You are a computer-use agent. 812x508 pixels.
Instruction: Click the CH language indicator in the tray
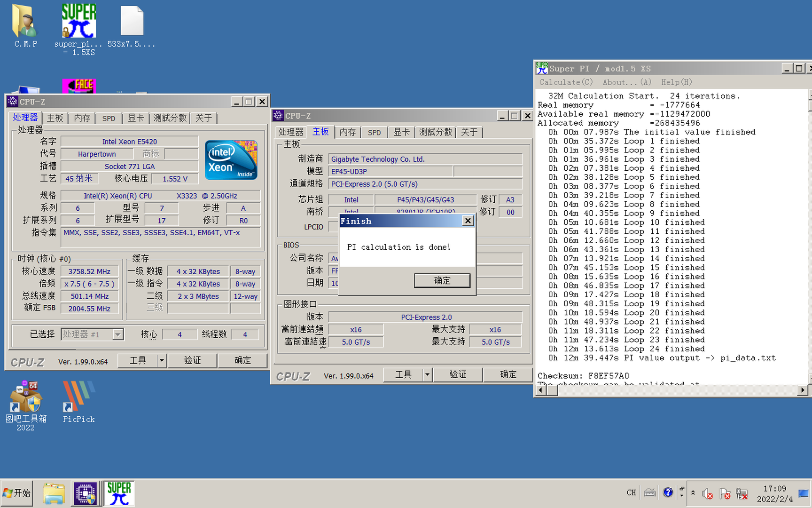click(631, 492)
